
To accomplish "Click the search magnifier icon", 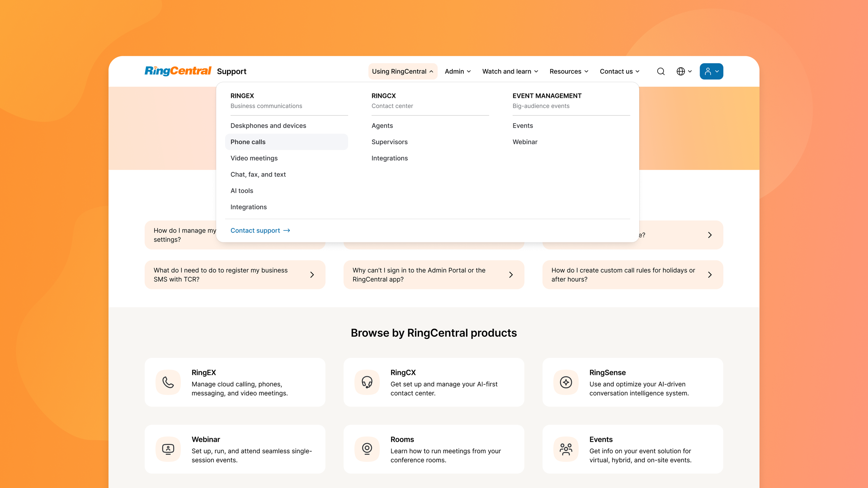I will pyautogui.click(x=661, y=71).
